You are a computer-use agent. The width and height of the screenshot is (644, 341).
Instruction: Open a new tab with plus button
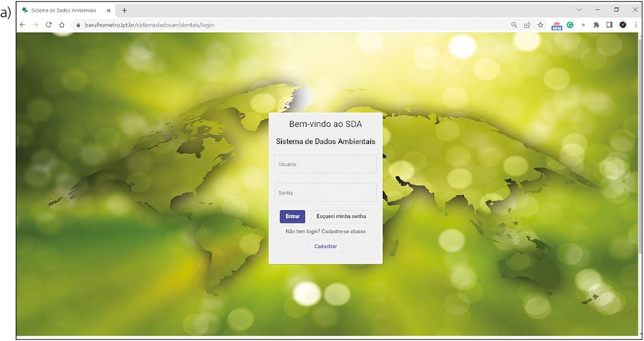click(124, 10)
